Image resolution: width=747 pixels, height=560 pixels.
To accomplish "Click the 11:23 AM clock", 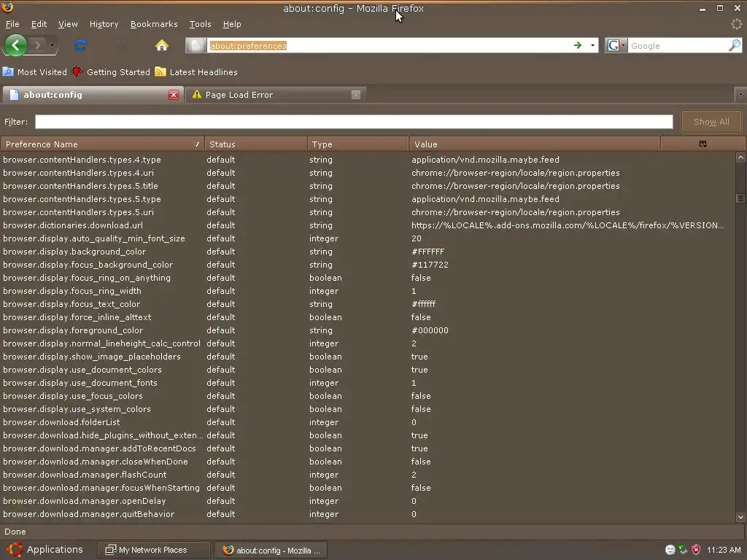I will point(724,550).
